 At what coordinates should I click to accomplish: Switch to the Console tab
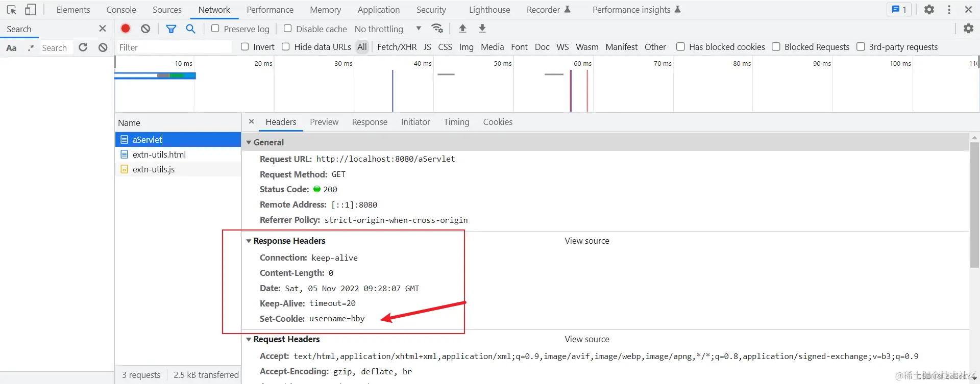point(121,10)
